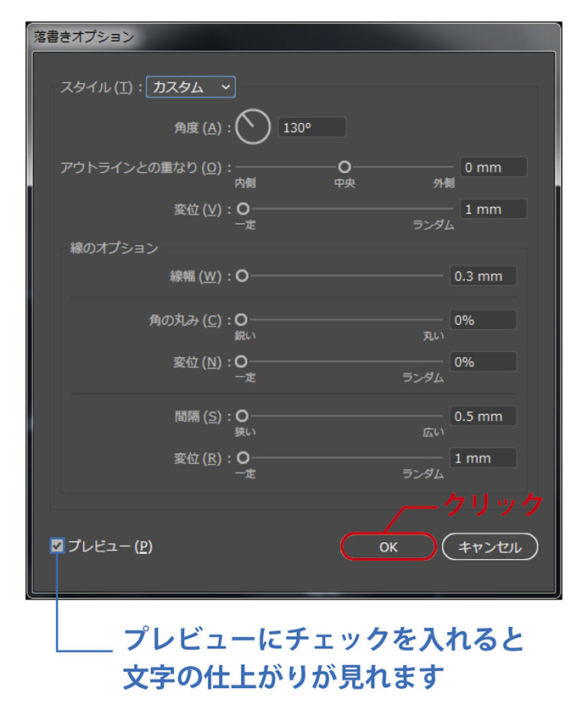Screen dimensions: 588x716
Task: Click the 狭い label under 間隔 slider
Action: pyautogui.click(x=245, y=432)
